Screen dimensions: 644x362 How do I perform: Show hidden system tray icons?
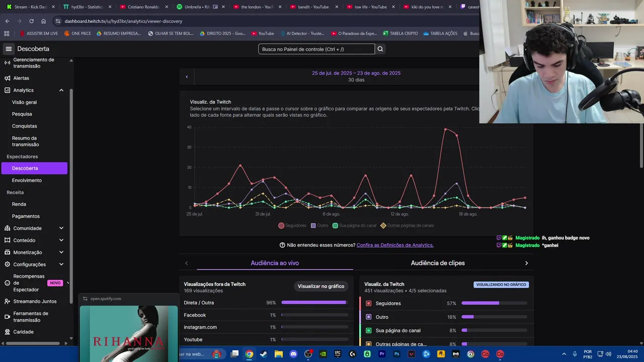click(x=563, y=354)
